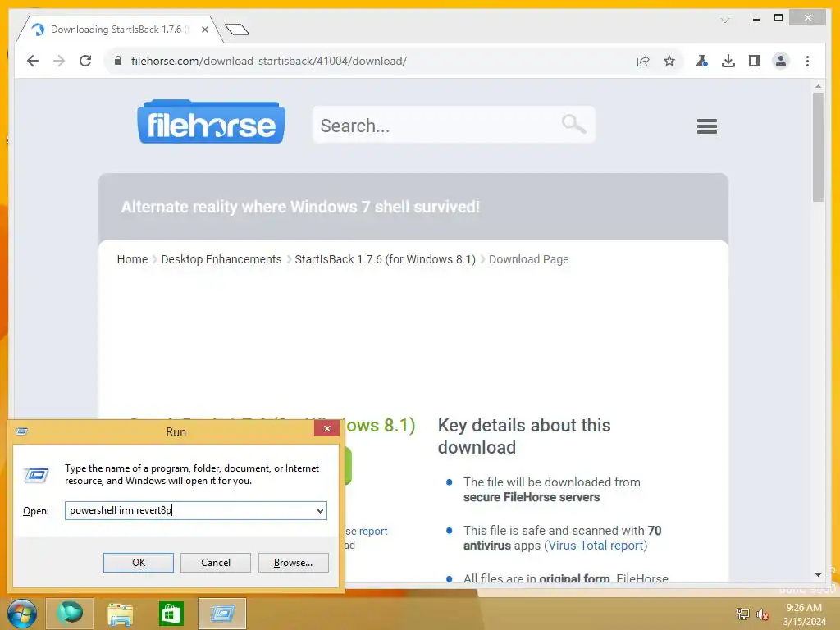Open the teal browser taskbar icon
840x630 pixels.
coord(70,614)
